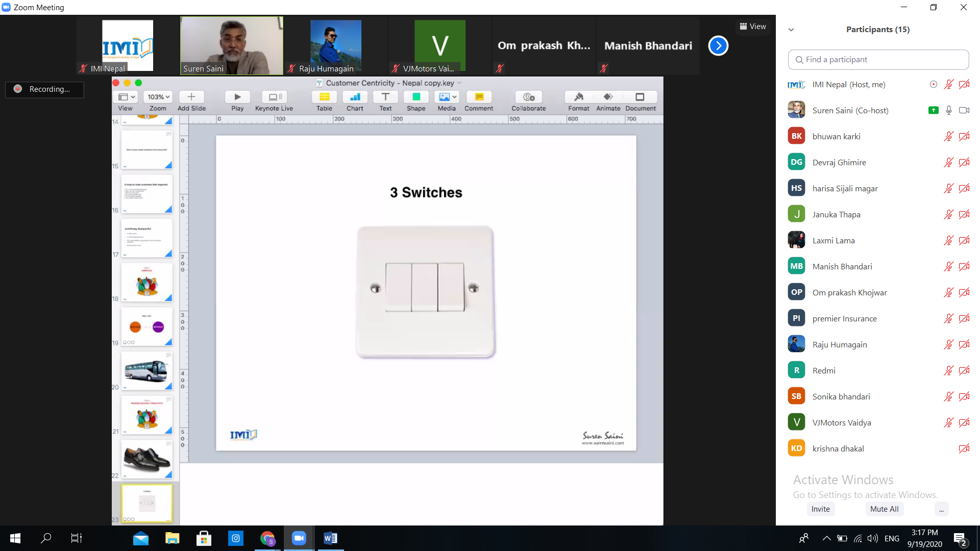Open the Keynote View dropdown
This screenshot has height=551, width=980.
pyautogui.click(x=126, y=97)
